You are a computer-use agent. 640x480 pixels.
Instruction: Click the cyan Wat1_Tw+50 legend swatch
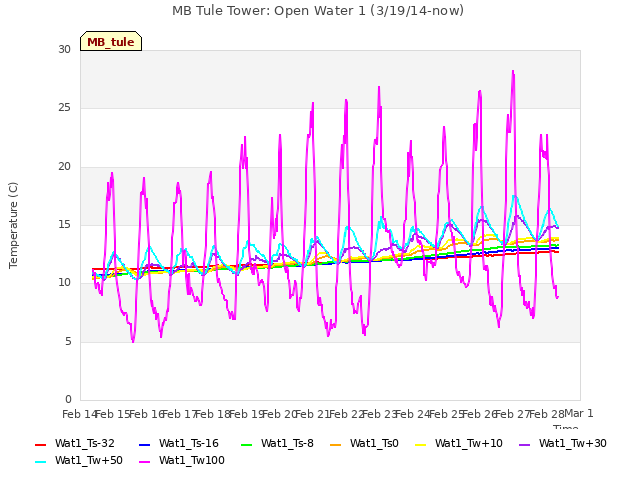click(x=40, y=462)
